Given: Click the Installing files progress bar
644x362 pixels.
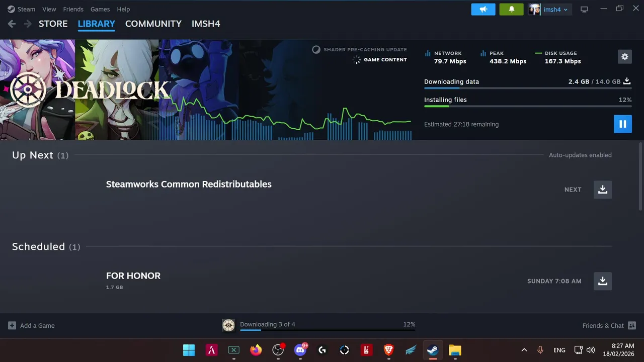Looking at the screenshot, I should [528, 106].
